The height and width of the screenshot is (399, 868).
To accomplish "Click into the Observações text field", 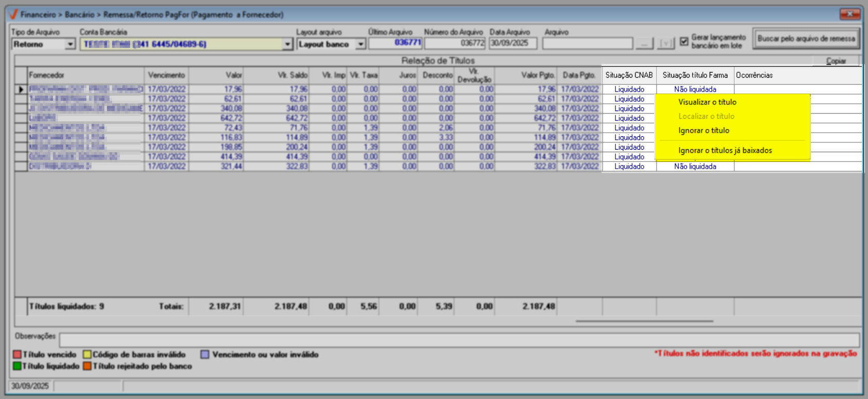I will coord(459,340).
